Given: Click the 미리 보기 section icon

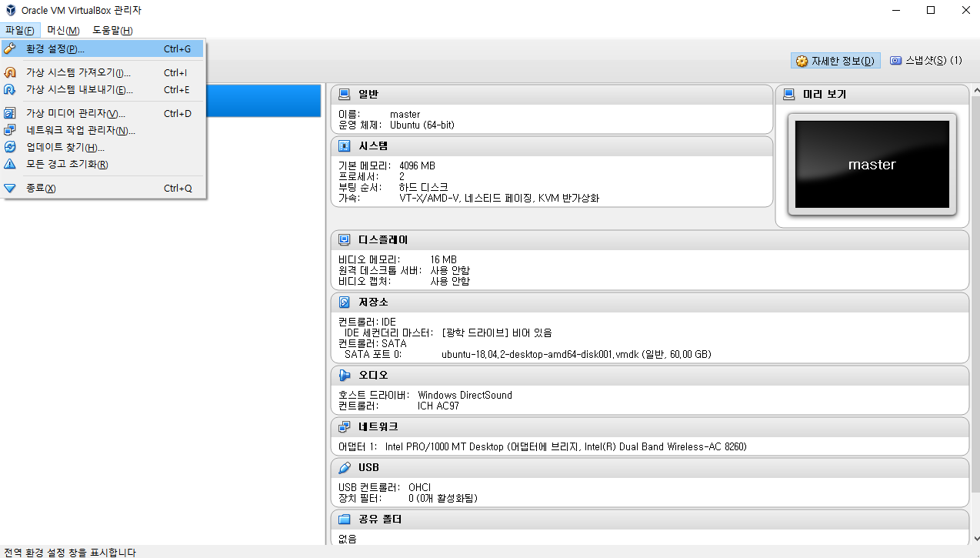Looking at the screenshot, I should pyautogui.click(x=788, y=95).
